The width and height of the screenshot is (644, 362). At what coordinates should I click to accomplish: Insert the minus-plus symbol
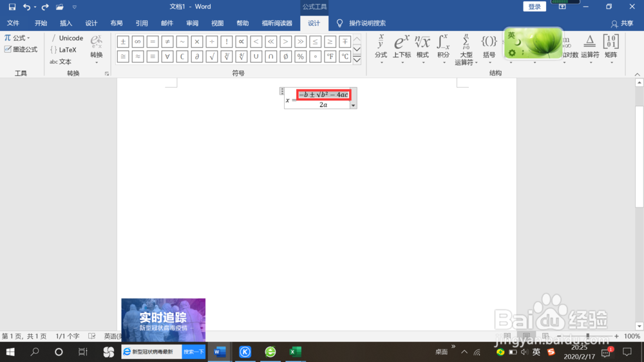tap(345, 41)
